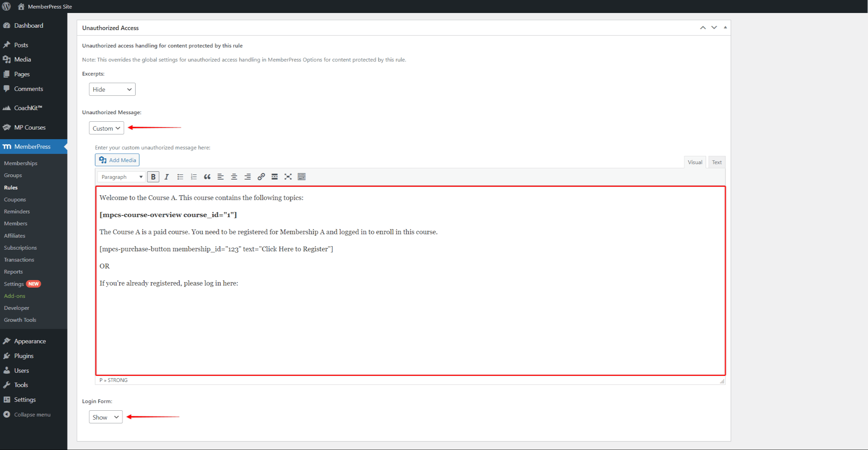Screen dimensions: 868x450
Task: Select Members from MemberPress menu
Action: coord(16,223)
